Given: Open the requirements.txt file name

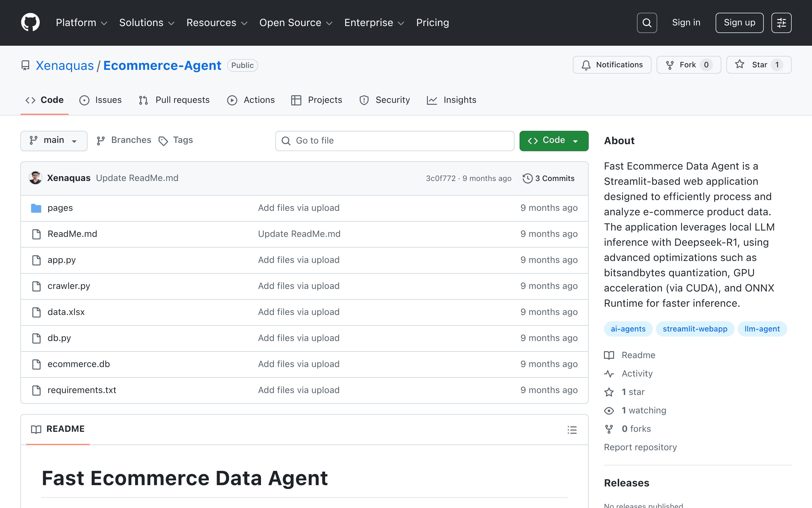Looking at the screenshot, I should (82, 390).
